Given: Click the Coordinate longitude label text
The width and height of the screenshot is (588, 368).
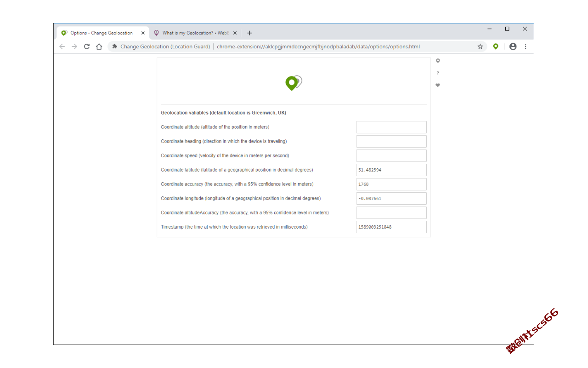Looking at the screenshot, I should point(241,198).
